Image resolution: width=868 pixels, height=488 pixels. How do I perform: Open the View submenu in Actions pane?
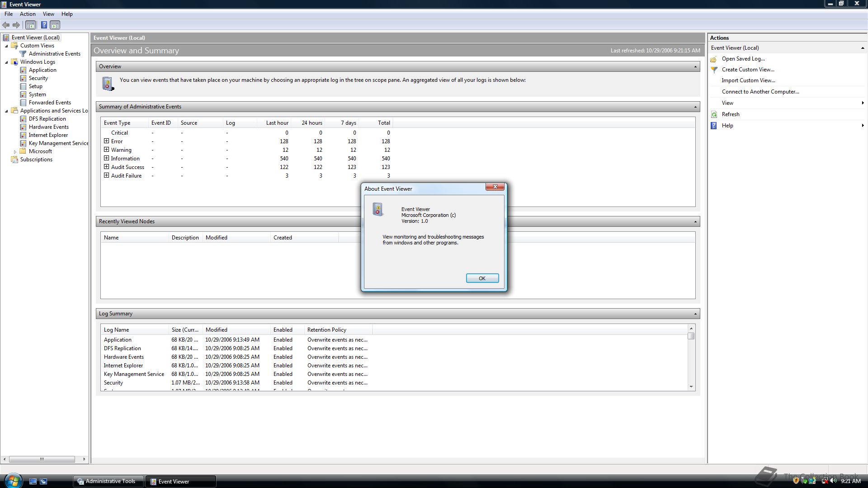click(x=787, y=103)
